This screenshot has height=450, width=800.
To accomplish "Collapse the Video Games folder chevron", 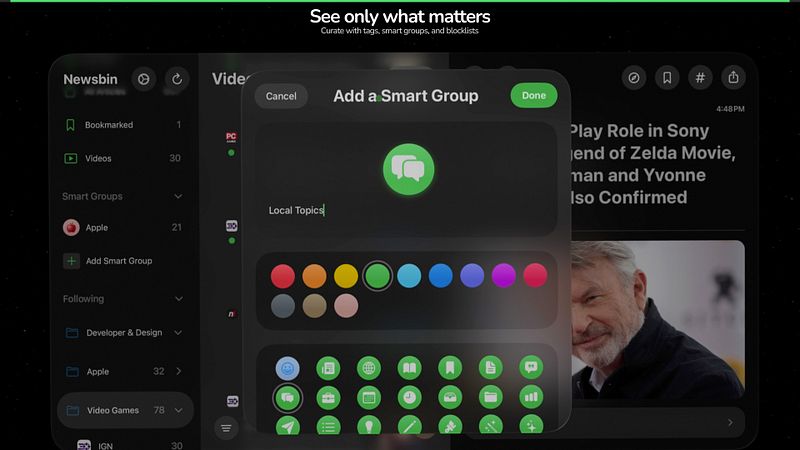I will [179, 410].
